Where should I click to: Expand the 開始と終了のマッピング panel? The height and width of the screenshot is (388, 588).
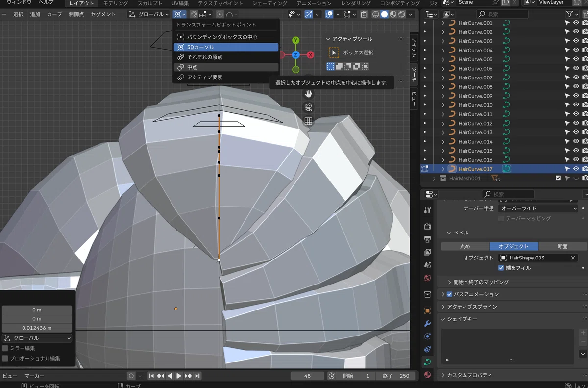(481, 282)
